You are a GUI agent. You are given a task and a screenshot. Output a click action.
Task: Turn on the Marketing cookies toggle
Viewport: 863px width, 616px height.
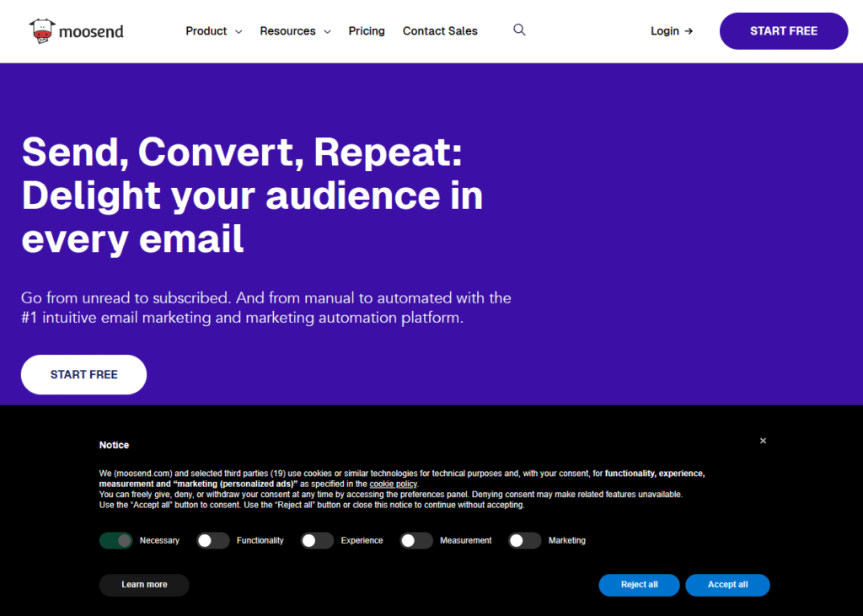pyautogui.click(x=524, y=541)
